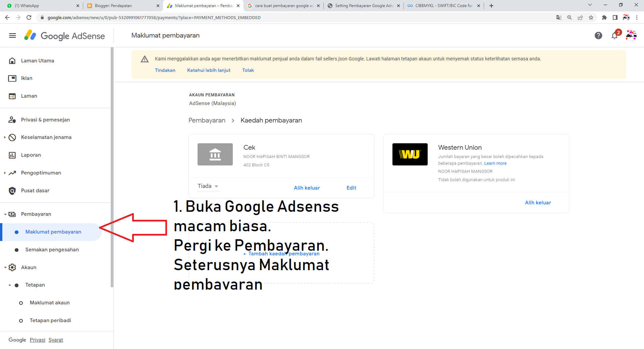The image size is (644, 349).
Task: Bookmark this page with the star icon
Action: 591,17
